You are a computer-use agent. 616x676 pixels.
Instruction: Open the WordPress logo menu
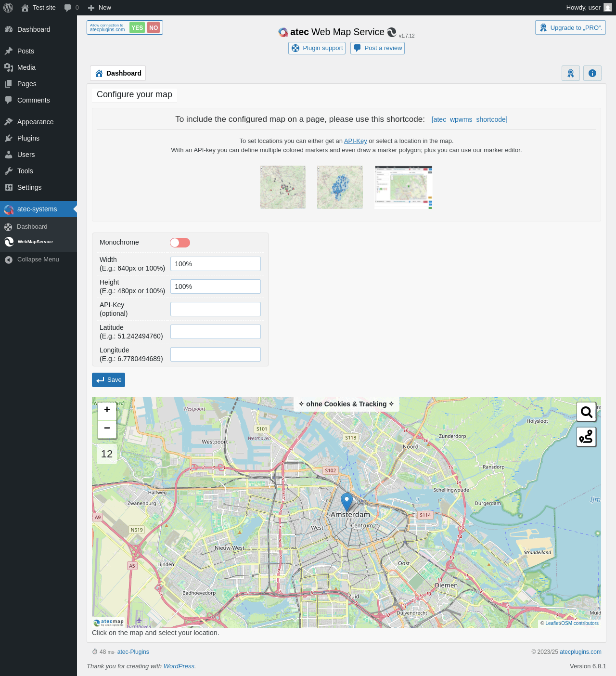click(8, 8)
